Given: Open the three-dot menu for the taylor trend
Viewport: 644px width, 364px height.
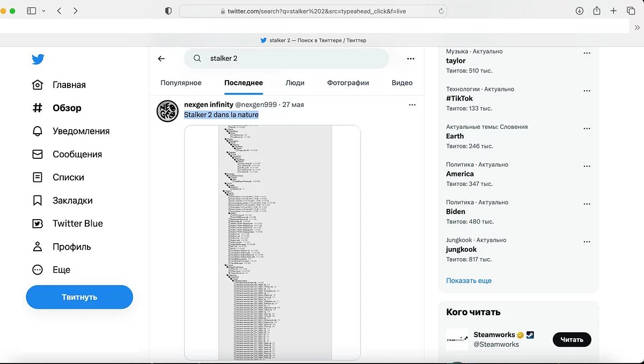Looking at the screenshot, I should pyautogui.click(x=587, y=53).
